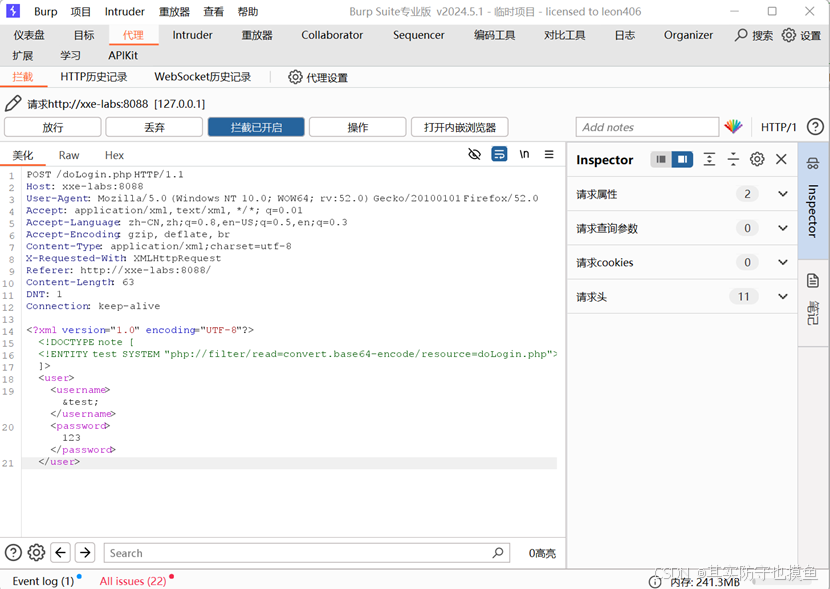830x589 pixels.
Task: Open the 帮助 menu
Action: click(x=248, y=12)
